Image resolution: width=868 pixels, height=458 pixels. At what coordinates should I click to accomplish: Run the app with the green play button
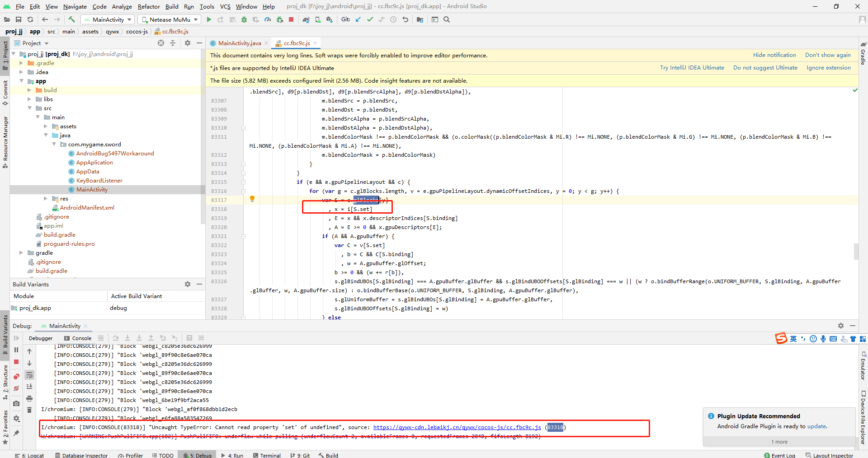[x=209, y=19]
